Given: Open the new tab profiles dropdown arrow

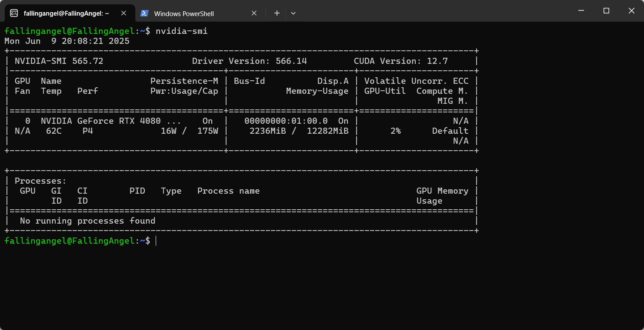Looking at the screenshot, I should (x=293, y=13).
